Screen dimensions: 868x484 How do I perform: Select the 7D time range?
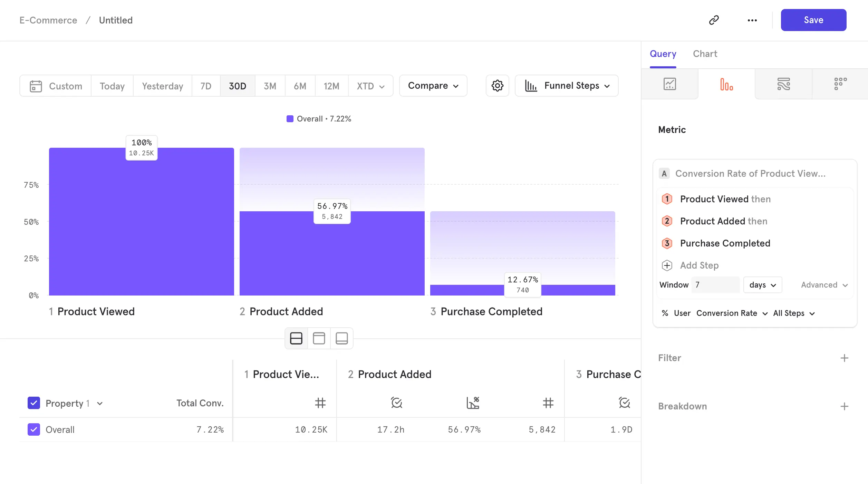tap(206, 86)
